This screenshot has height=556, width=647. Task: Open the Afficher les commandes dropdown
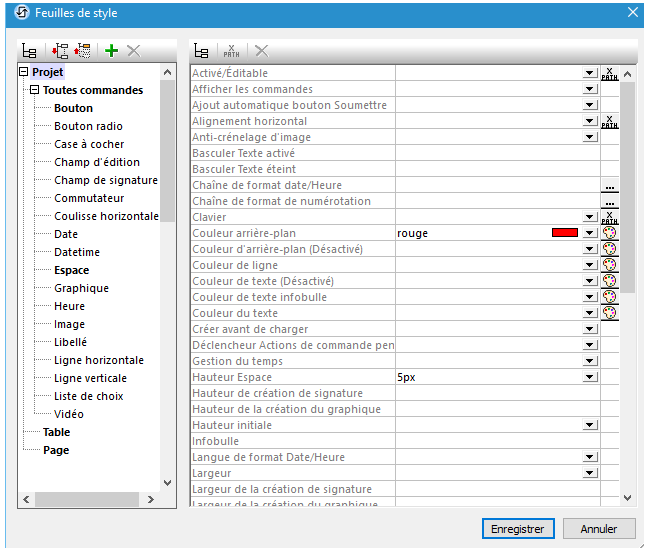click(590, 89)
